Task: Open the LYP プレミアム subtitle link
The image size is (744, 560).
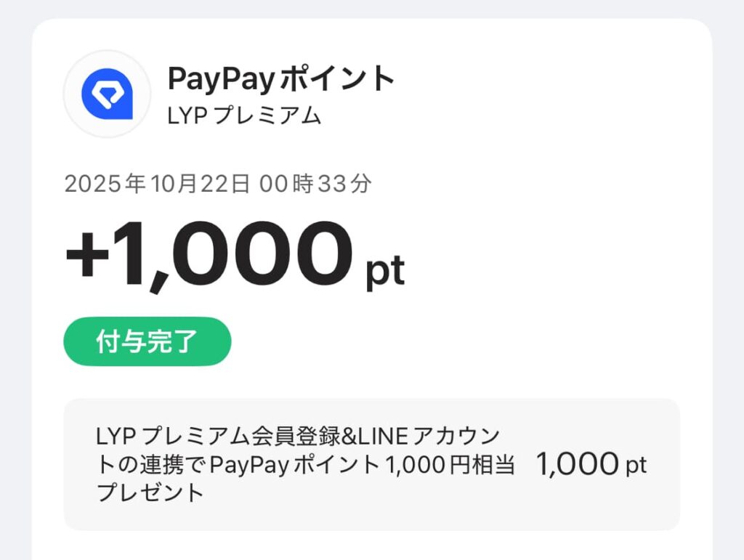Action: pyautogui.click(x=244, y=115)
